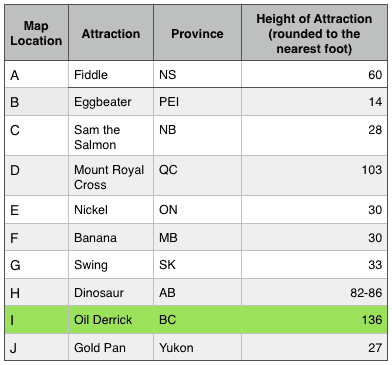Viewport: 392px width, 365px height.
Task: Select the Banana cell
Action: click(111, 237)
